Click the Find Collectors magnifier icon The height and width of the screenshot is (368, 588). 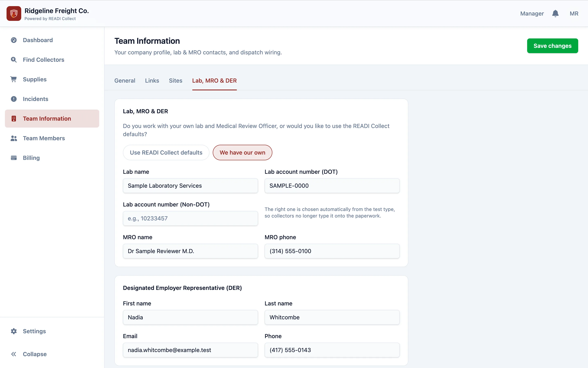coord(14,60)
